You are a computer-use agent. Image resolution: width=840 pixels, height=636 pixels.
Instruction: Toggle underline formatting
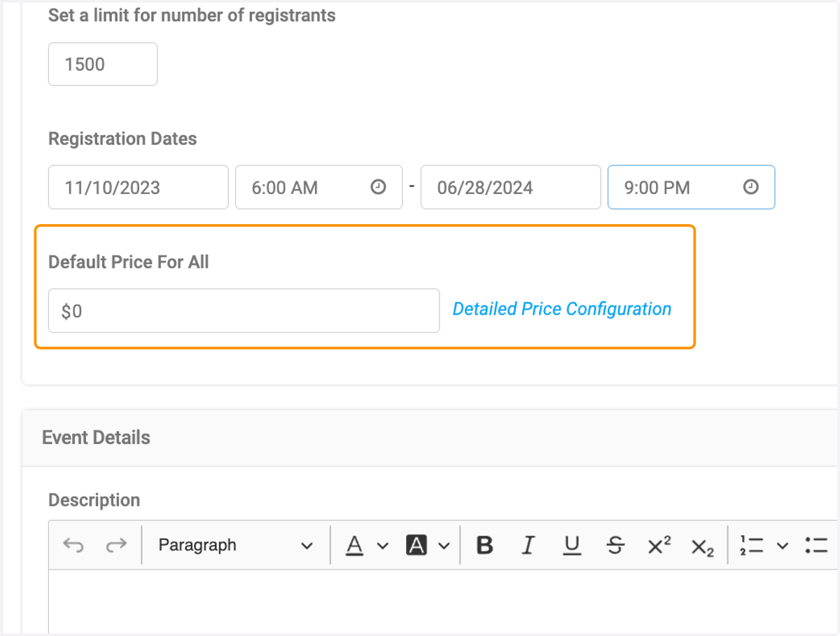tap(572, 545)
